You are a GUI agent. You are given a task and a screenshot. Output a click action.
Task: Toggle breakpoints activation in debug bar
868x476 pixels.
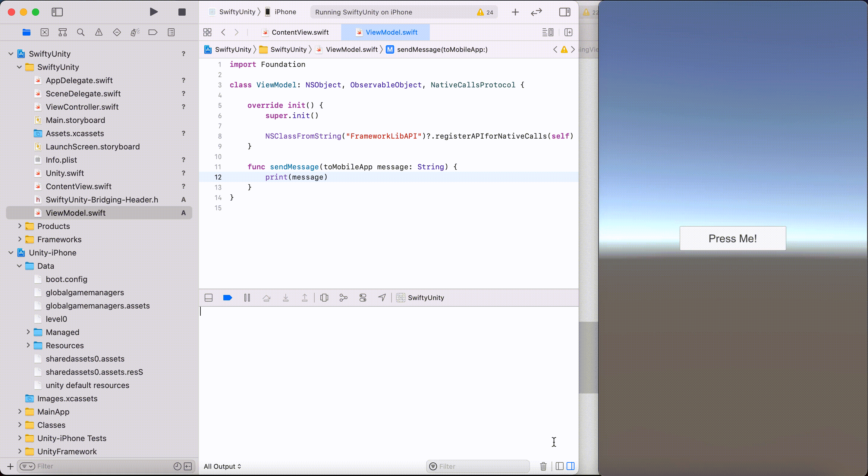click(x=228, y=298)
